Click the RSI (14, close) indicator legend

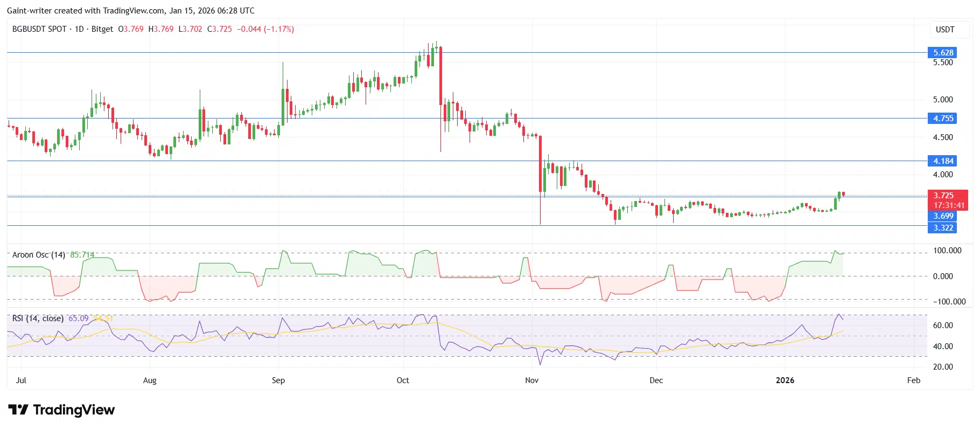click(x=38, y=318)
